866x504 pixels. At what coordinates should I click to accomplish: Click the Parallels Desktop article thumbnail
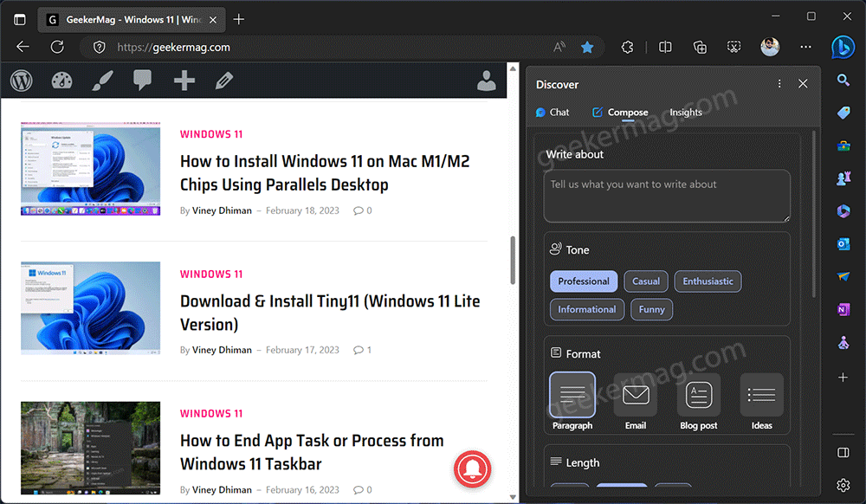[91, 169]
